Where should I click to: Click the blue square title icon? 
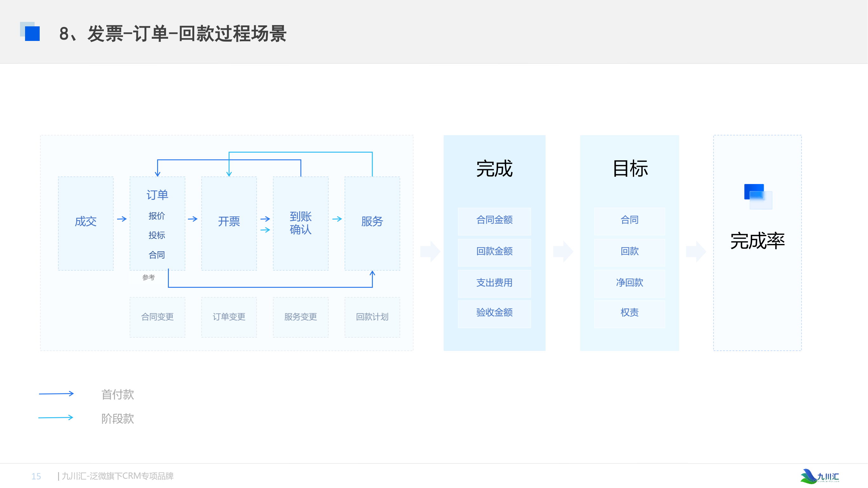click(30, 32)
